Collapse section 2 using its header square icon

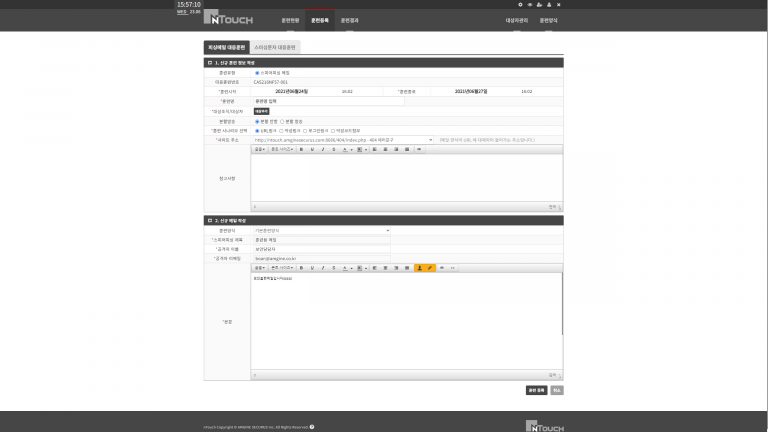[x=210, y=220]
